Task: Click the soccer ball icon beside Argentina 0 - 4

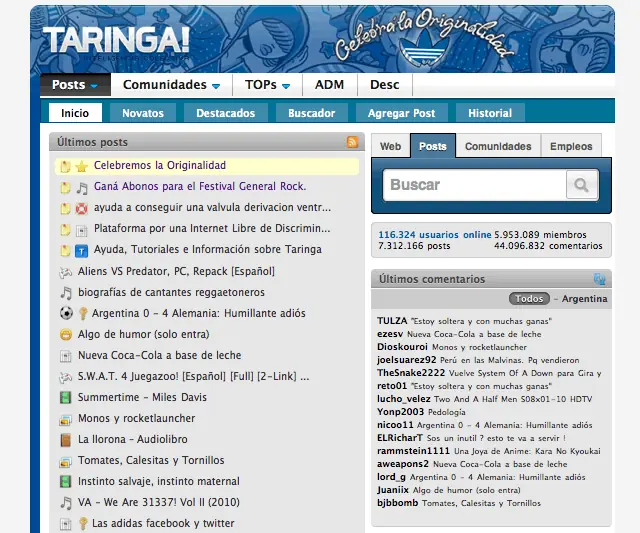Action: click(x=66, y=313)
